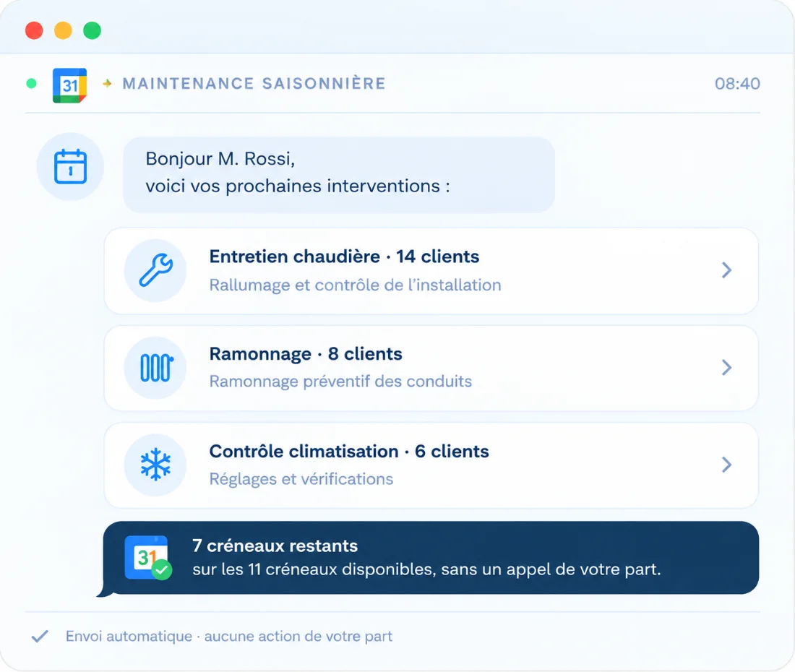Click the blue calendar avatar icon
Image resolution: width=795 pixels, height=672 pixels.
click(71, 166)
